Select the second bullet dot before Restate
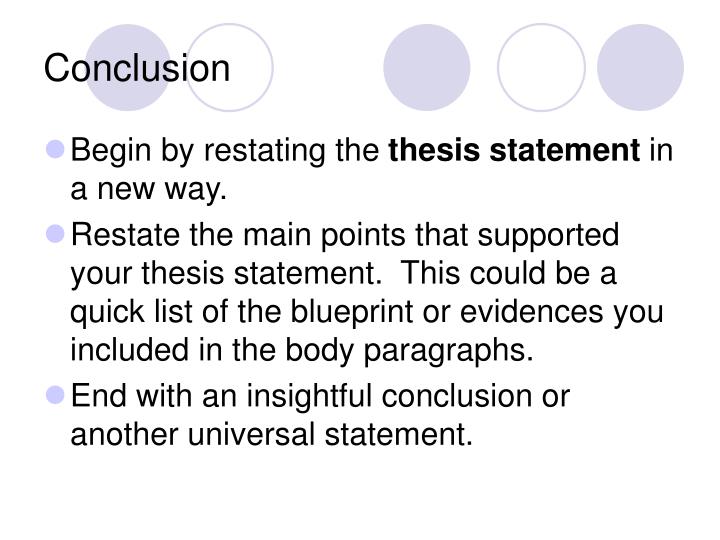Viewport: 720px width, 540px height. 56,233
